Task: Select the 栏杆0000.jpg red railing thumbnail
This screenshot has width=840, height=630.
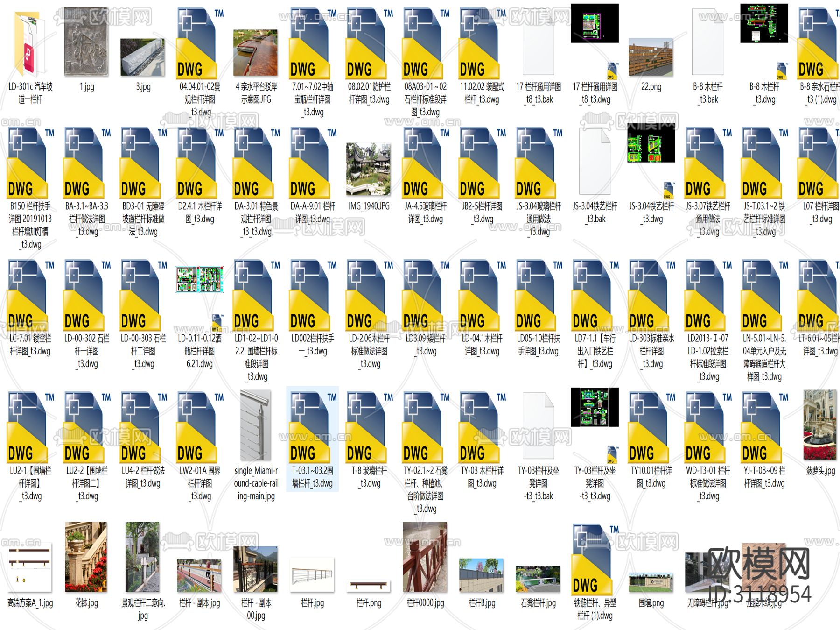Action: pos(425,557)
